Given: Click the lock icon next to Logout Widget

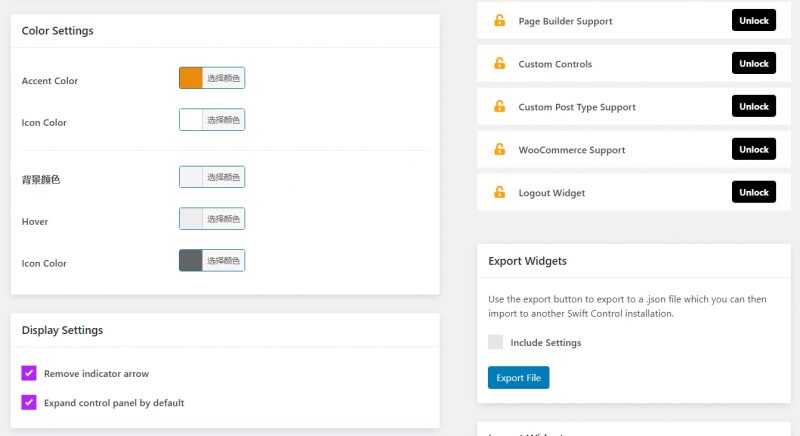Looking at the screenshot, I should 499,193.
